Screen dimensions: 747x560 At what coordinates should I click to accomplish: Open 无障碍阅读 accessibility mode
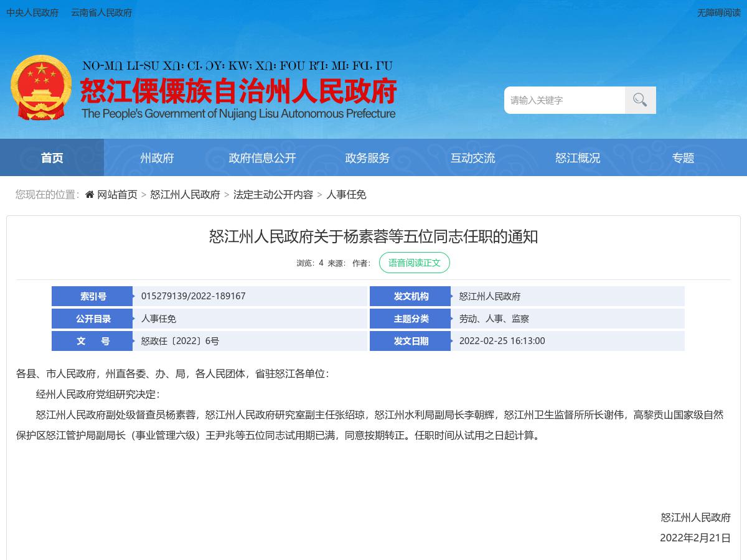tap(719, 12)
